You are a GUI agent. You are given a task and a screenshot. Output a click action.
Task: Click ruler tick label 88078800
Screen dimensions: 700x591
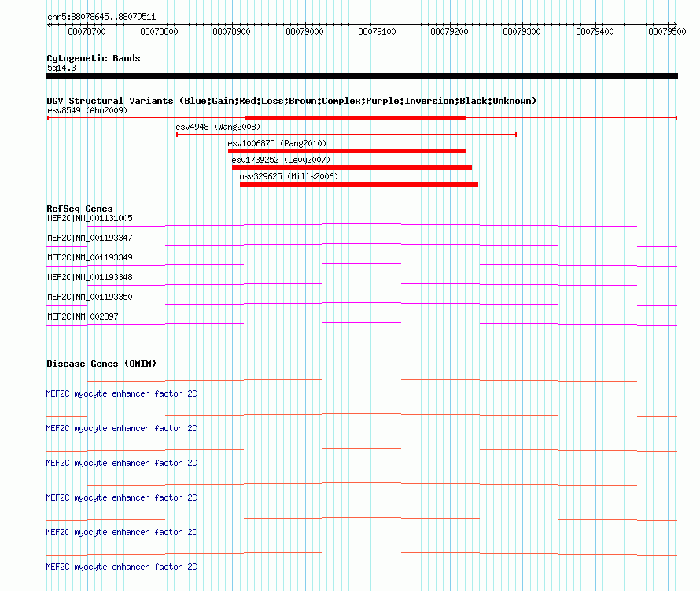(159, 31)
